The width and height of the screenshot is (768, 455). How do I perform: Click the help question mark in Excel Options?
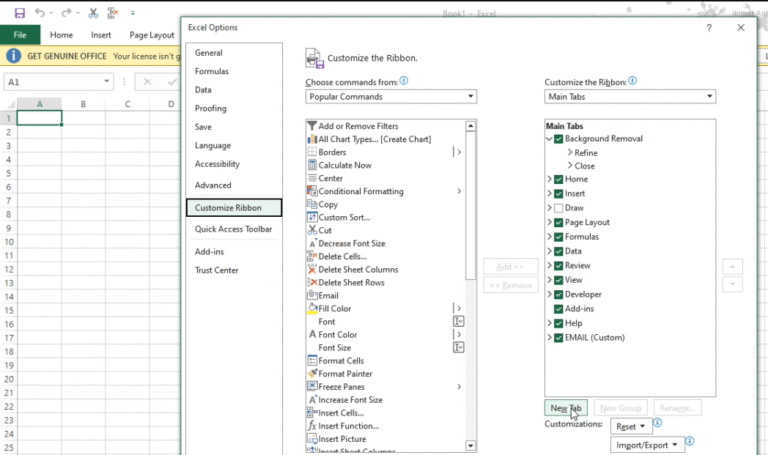709,28
